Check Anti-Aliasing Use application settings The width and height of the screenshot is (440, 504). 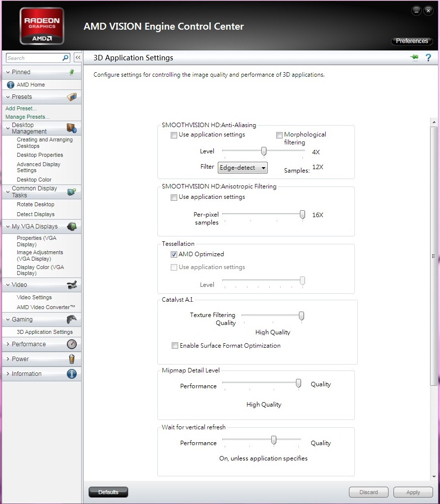[x=174, y=135]
